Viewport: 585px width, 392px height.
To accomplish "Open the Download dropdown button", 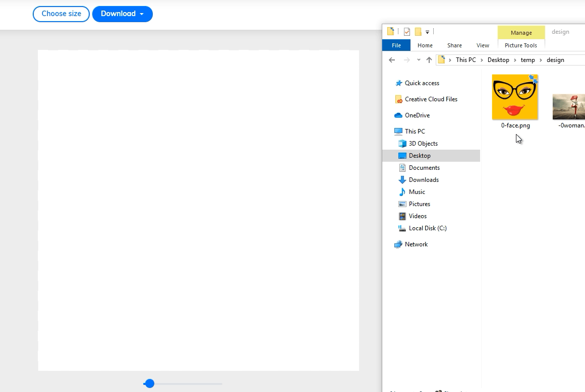I will click(x=123, y=14).
